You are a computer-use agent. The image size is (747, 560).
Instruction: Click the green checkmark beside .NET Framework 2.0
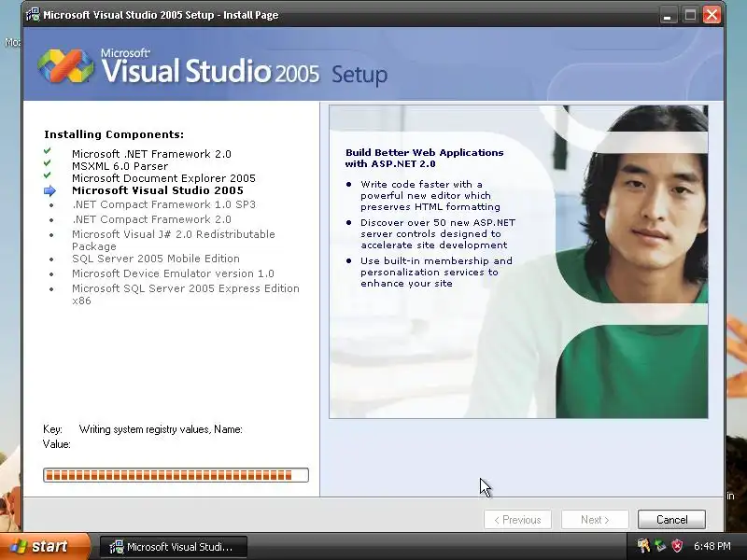48,151
